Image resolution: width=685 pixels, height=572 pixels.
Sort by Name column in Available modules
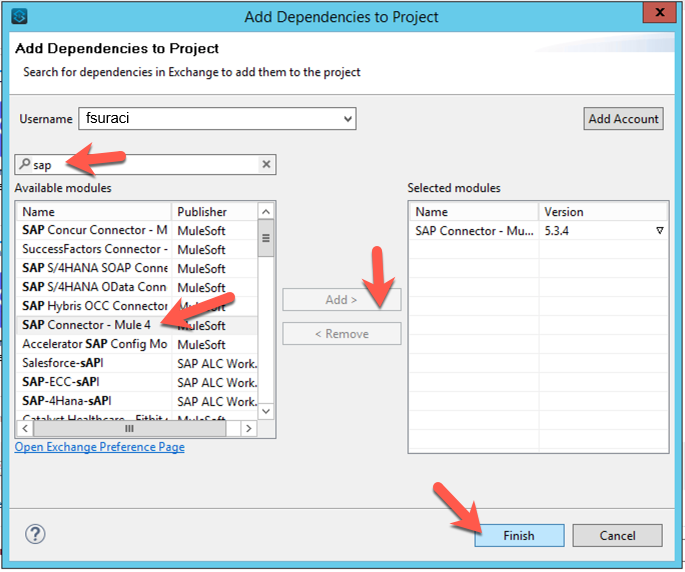click(94, 212)
